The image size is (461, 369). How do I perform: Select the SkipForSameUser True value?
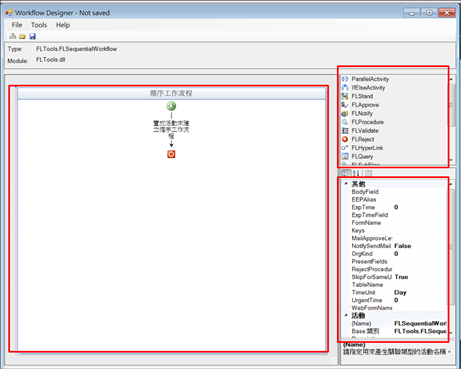(x=420, y=277)
